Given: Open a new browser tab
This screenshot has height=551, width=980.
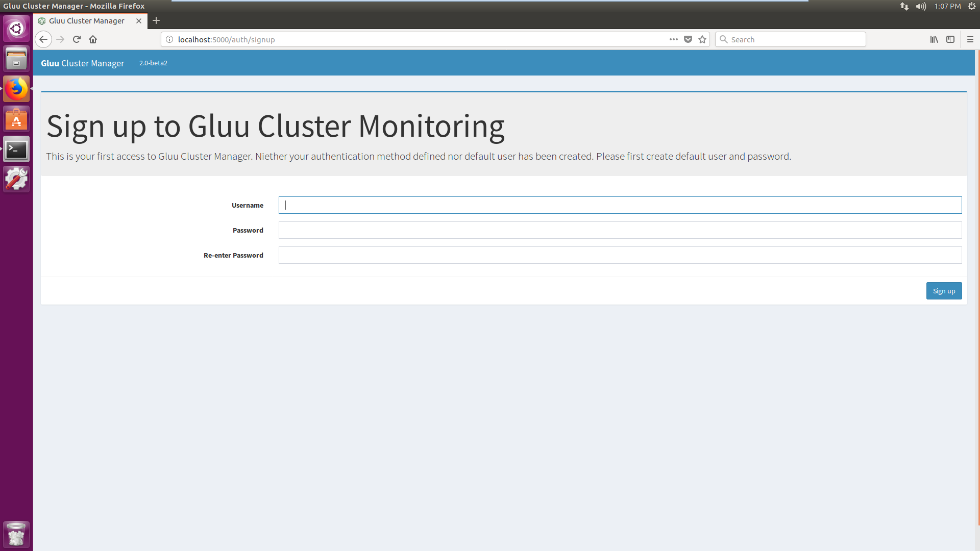Looking at the screenshot, I should [x=156, y=20].
